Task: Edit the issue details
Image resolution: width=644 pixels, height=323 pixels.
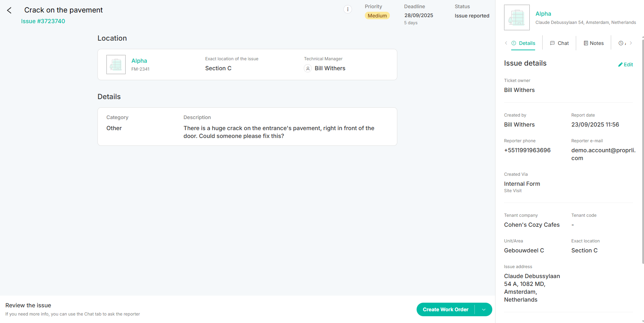Action: click(x=625, y=65)
